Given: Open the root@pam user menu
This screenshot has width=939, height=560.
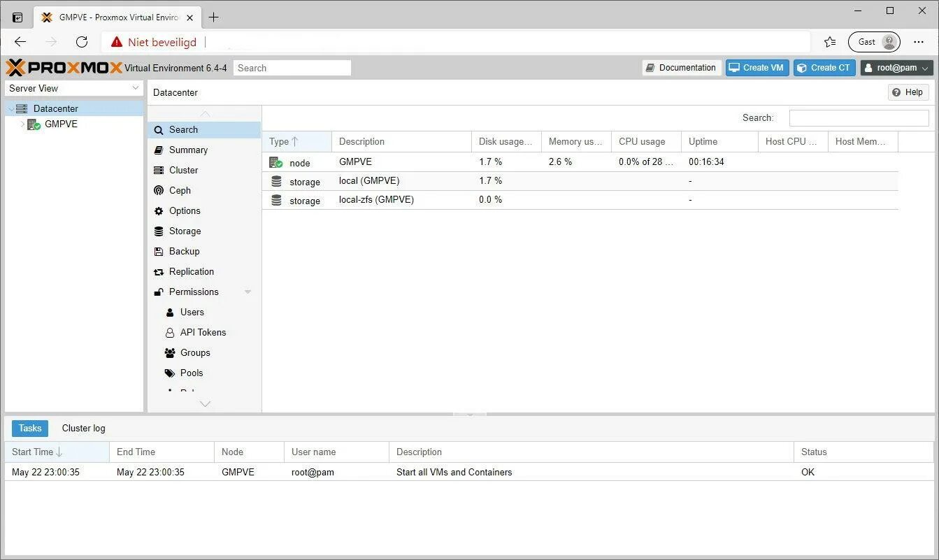Looking at the screenshot, I should click(x=897, y=68).
